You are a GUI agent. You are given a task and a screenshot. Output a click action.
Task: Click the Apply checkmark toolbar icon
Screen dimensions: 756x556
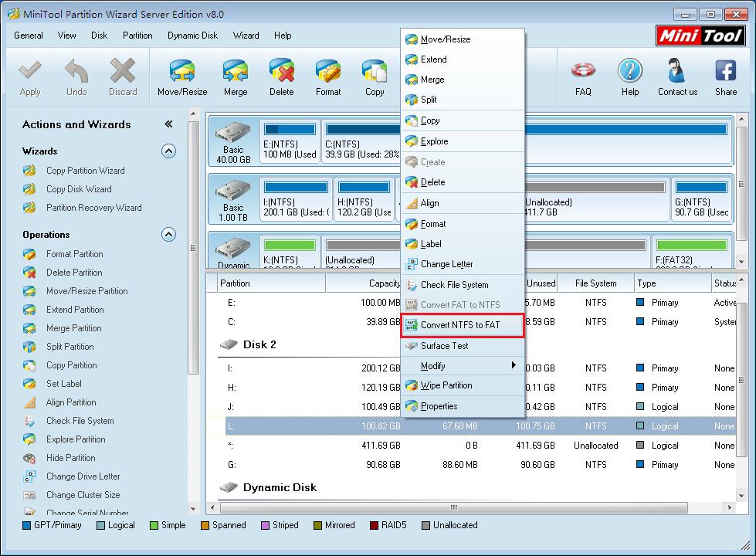tap(30, 73)
